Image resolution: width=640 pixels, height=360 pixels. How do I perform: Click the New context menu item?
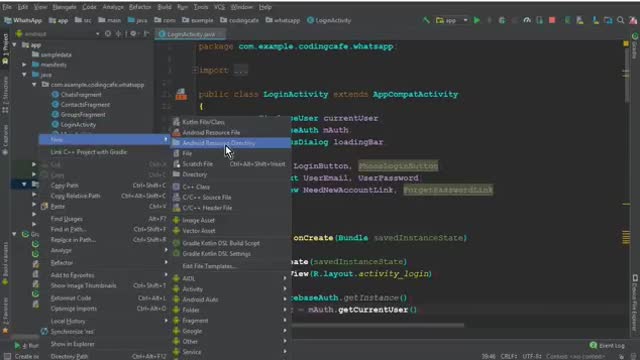[104, 140]
